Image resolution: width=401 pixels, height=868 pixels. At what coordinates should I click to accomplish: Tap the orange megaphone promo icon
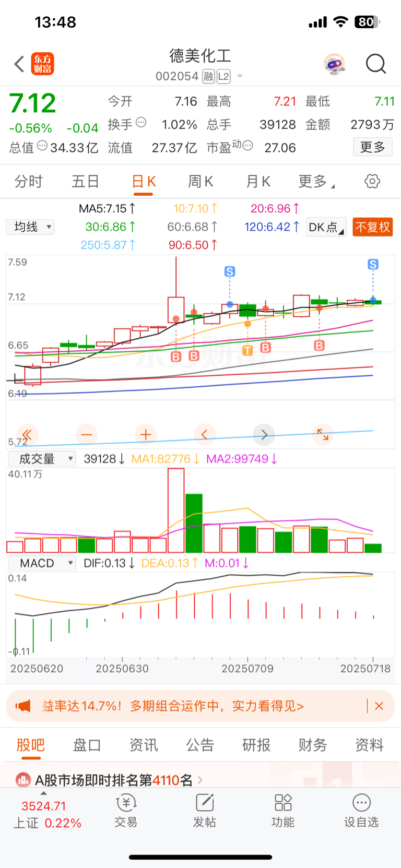click(23, 706)
